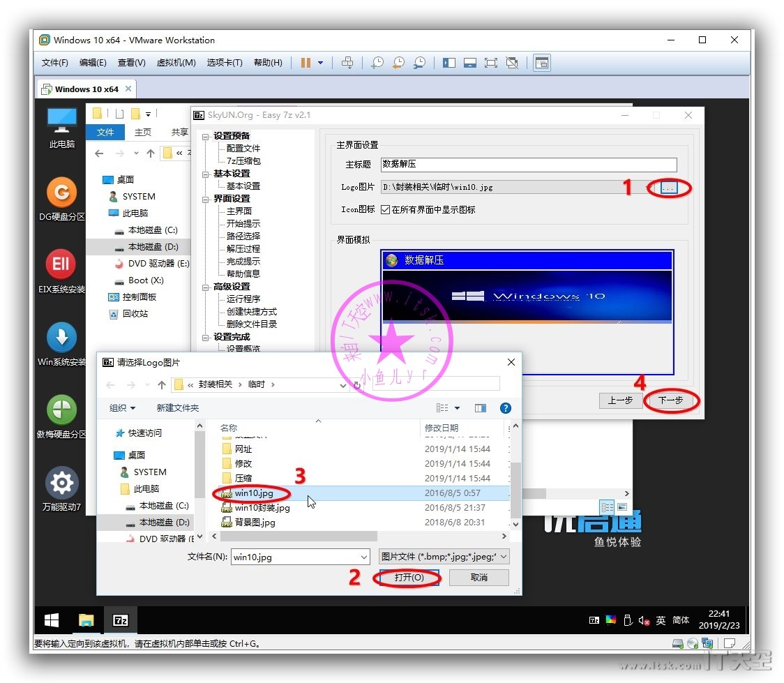Open the 组织 dropdown in the Logo dialog

(x=123, y=408)
